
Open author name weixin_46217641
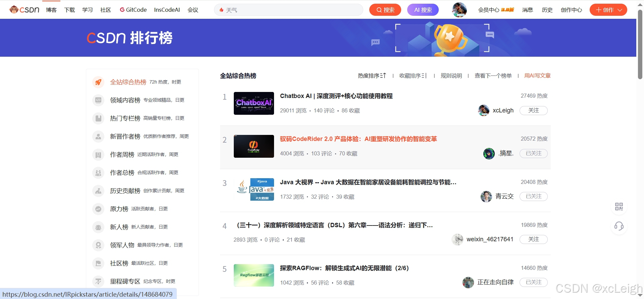point(490,239)
